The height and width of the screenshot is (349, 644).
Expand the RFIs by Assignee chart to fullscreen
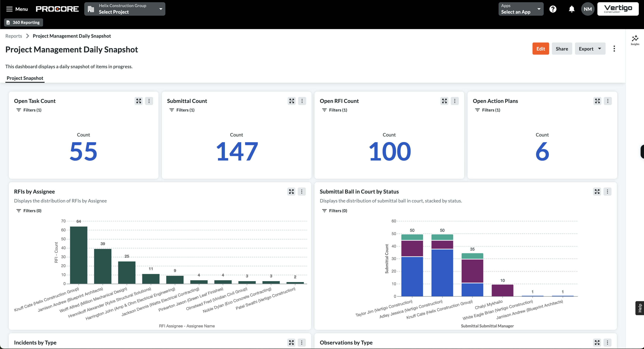(291, 191)
